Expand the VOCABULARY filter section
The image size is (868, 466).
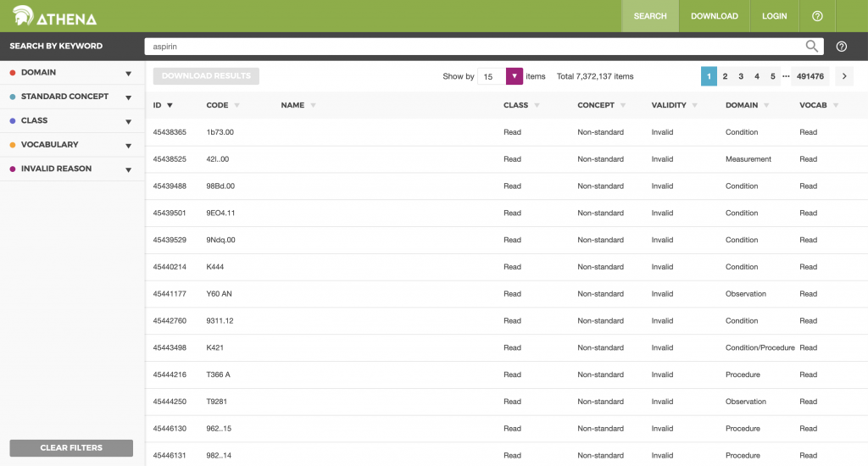click(128, 146)
